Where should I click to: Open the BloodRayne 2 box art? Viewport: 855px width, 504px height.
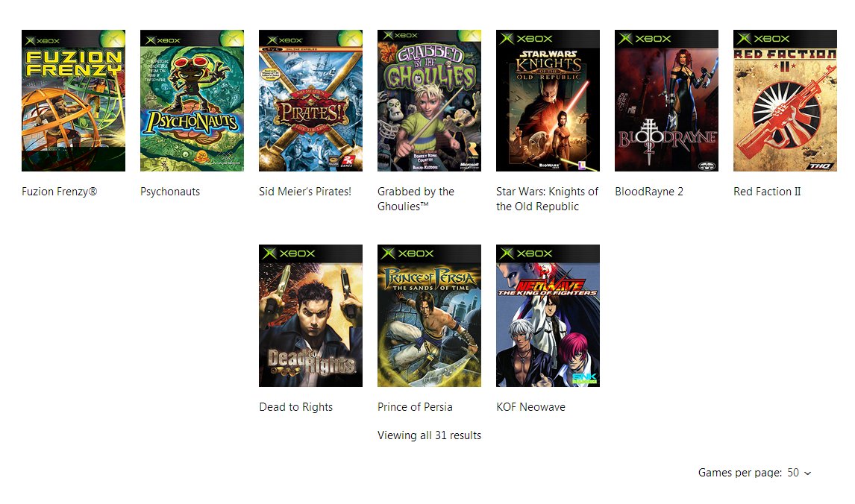pos(666,101)
